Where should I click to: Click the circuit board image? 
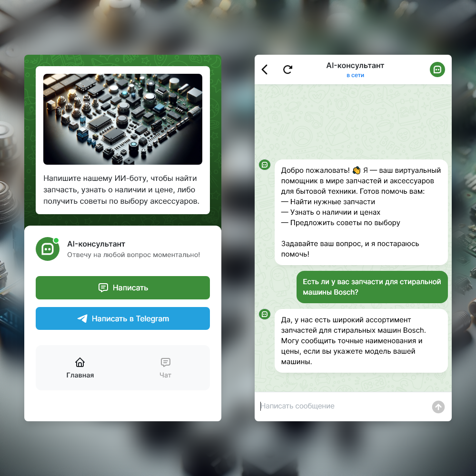tap(123, 119)
